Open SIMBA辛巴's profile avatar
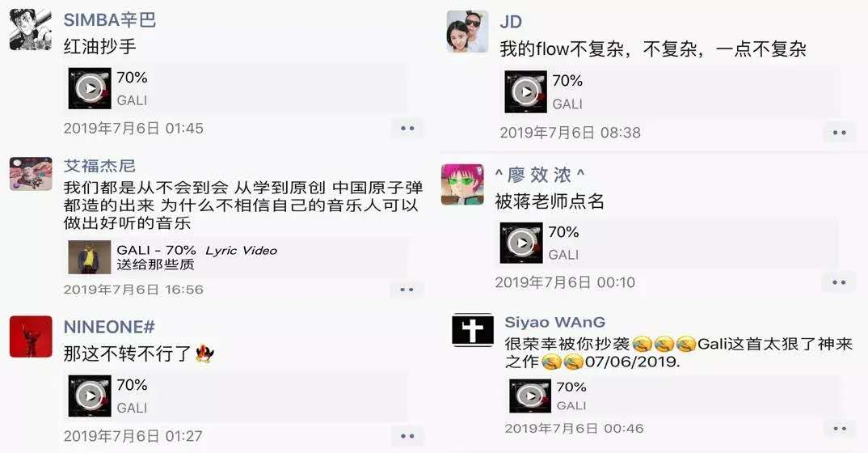The height and width of the screenshot is (453, 868). [31, 29]
